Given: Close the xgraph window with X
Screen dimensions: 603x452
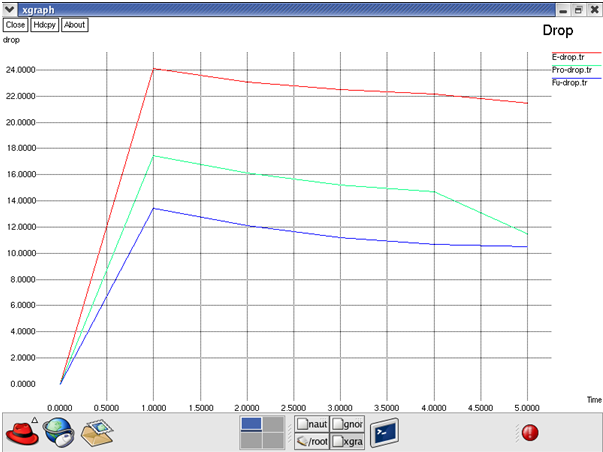Looking at the screenshot, I should [x=595, y=10].
